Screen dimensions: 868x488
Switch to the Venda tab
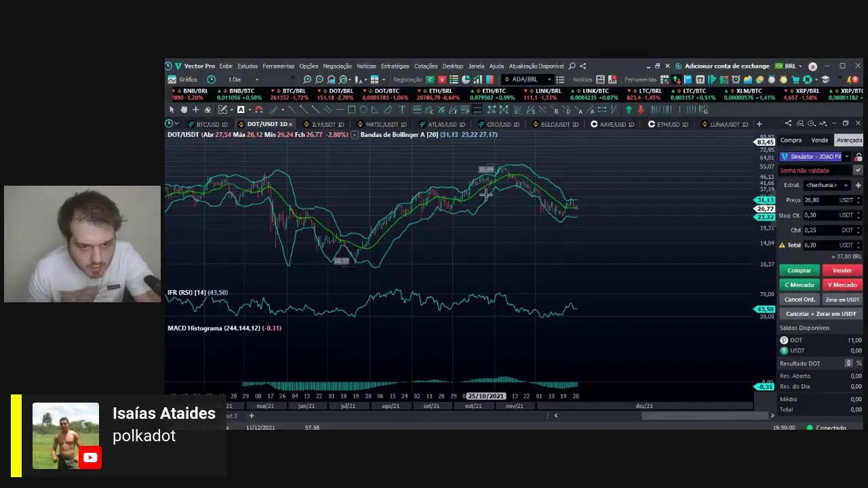[x=819, y=140]
